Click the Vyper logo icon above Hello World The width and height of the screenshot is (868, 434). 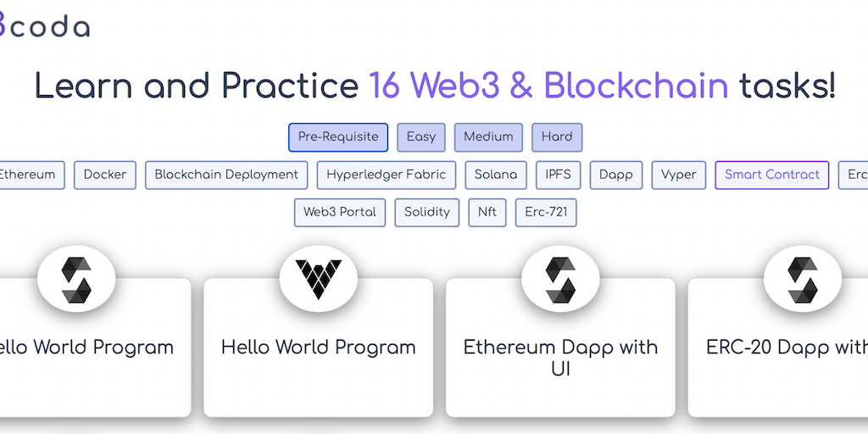click(318, 279)
